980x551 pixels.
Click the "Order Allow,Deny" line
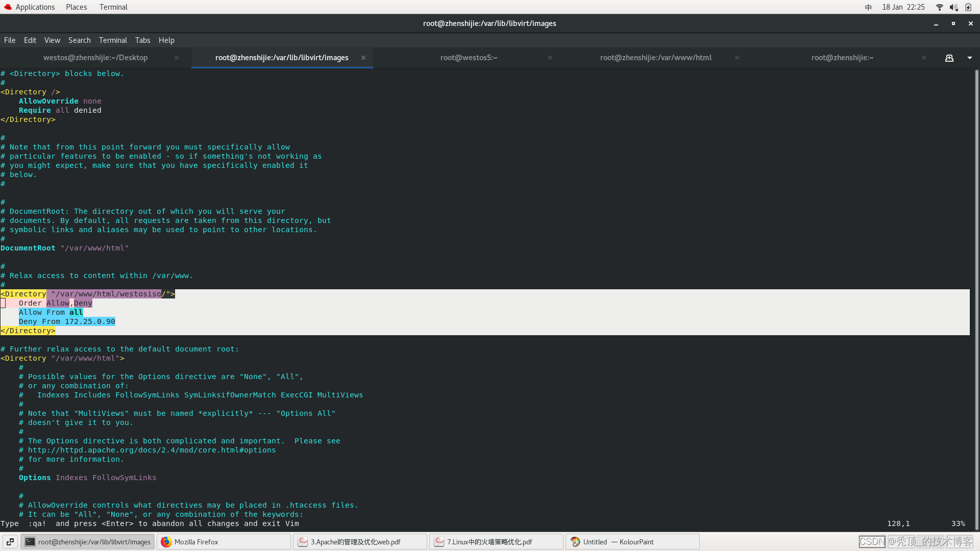pos(56,303)
